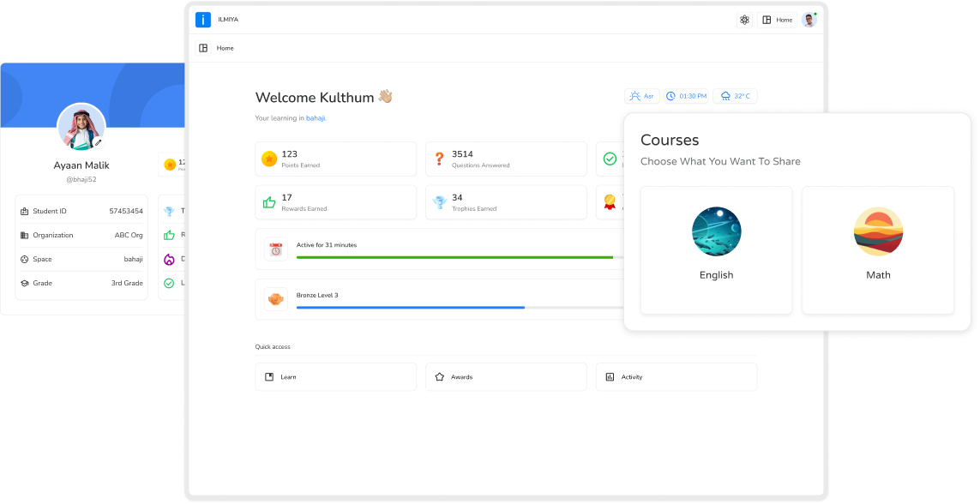Click the Points Earned star icon

coord(269,159)
